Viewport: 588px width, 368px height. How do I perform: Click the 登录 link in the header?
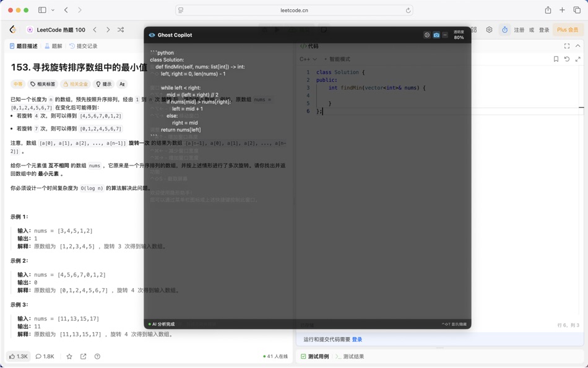(544, 30)
